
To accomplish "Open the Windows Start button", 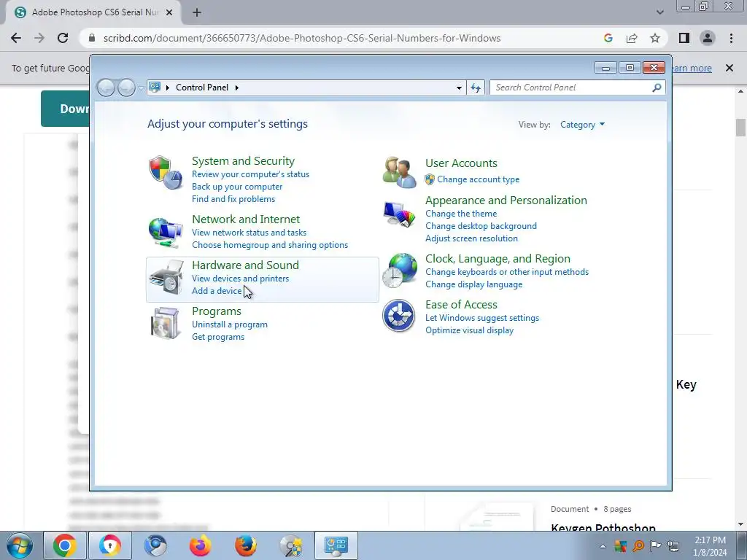I will 20,545.
